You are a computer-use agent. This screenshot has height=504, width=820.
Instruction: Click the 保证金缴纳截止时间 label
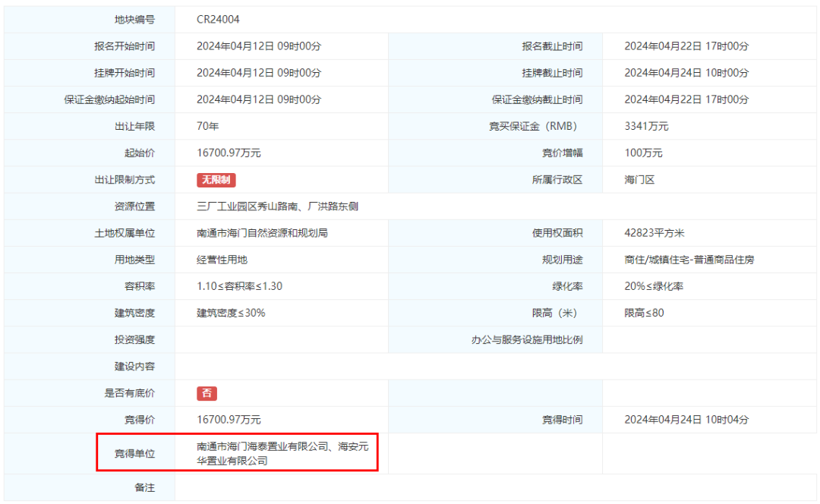(x=537, y=99)
